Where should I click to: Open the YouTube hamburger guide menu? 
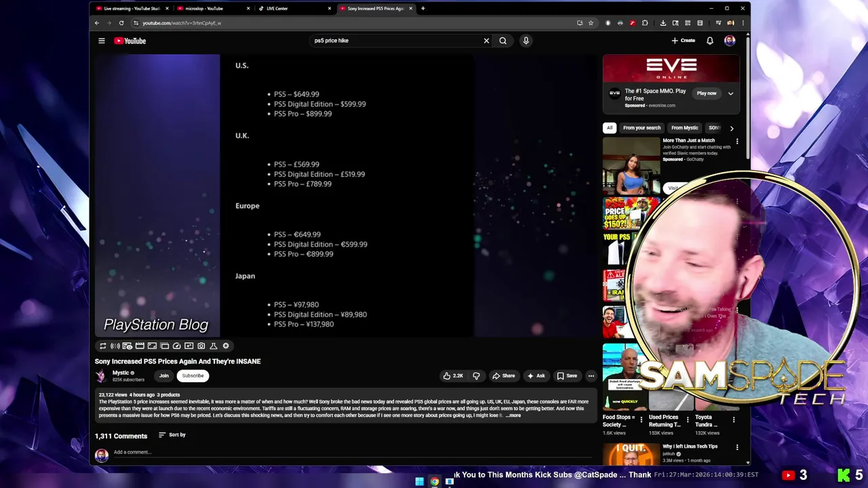(102, 41)
